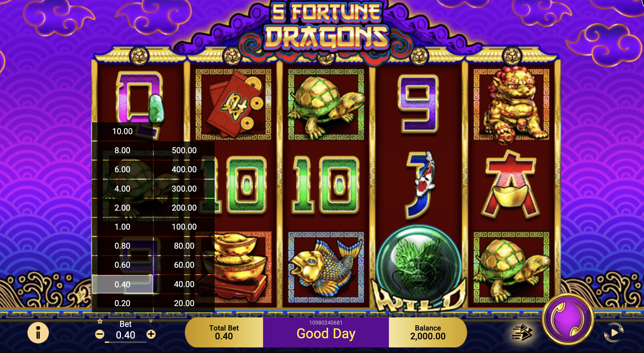Select the 0.20 bet value
644x353 pixels.
pos(122,303)
